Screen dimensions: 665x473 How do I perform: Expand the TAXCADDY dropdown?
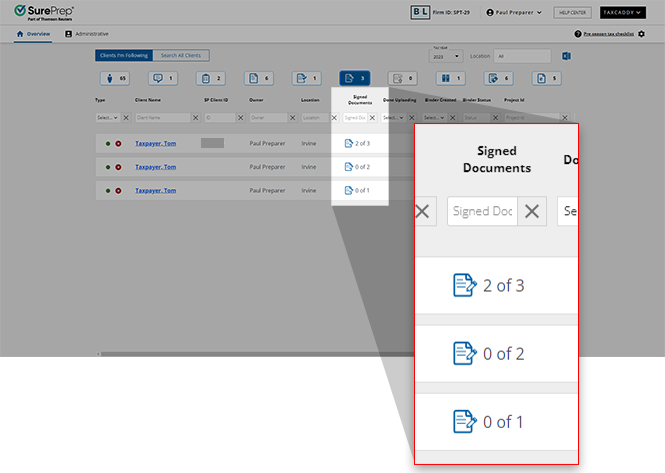click(x=622, y=12)
